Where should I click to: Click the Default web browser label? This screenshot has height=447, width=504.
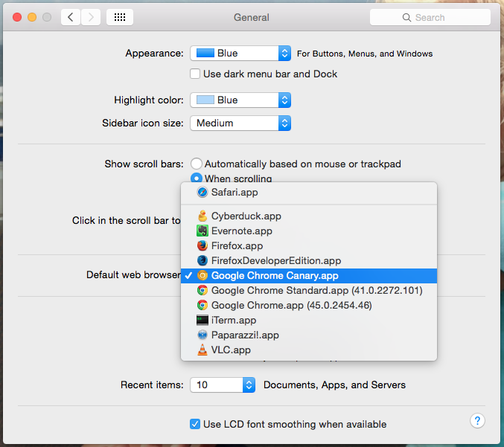pos(133,275)
